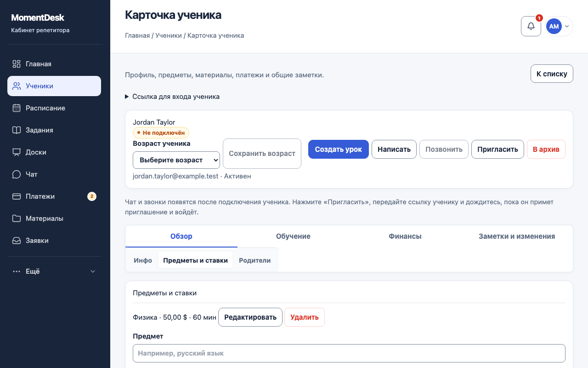
Task: Click the Jordan Taylor student name
Action: pyautogui.click(x=154, y=122)
